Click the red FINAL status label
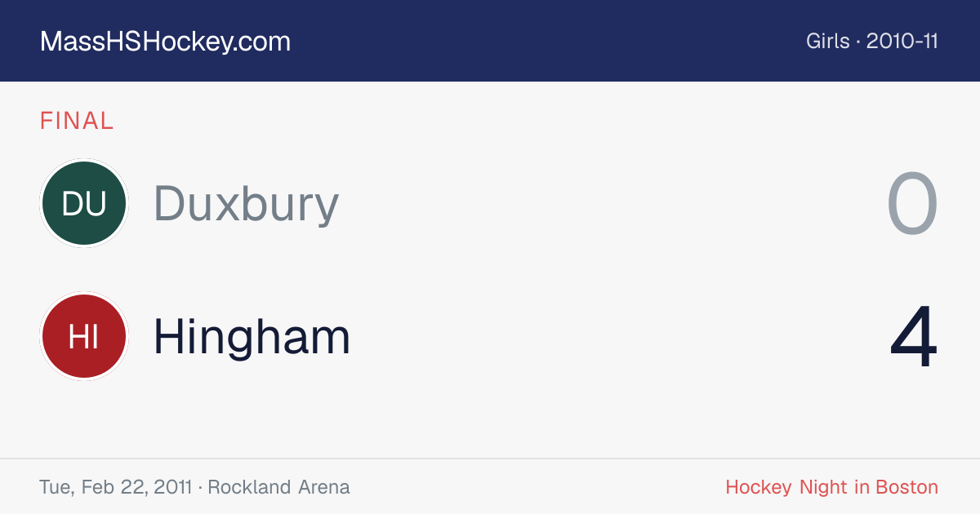This screenshot has height=514, width=980. coord(77,121)
